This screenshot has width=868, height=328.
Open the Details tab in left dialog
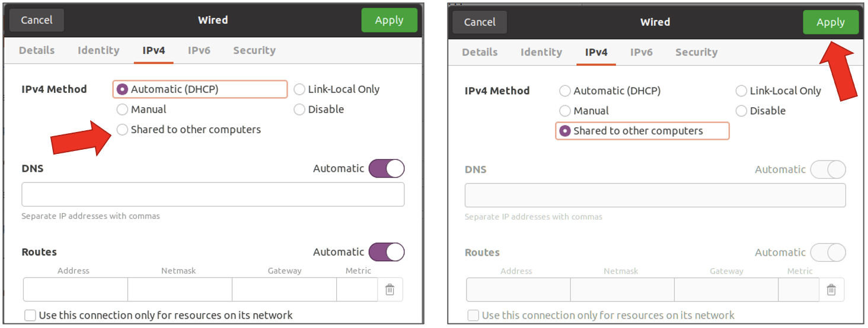coord(37,51)
